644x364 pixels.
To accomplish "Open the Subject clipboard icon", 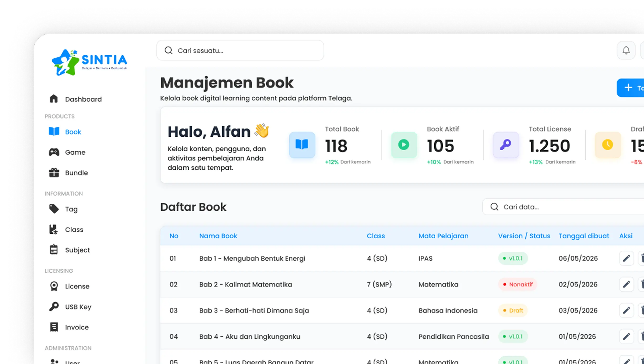I will pos(54,250).
